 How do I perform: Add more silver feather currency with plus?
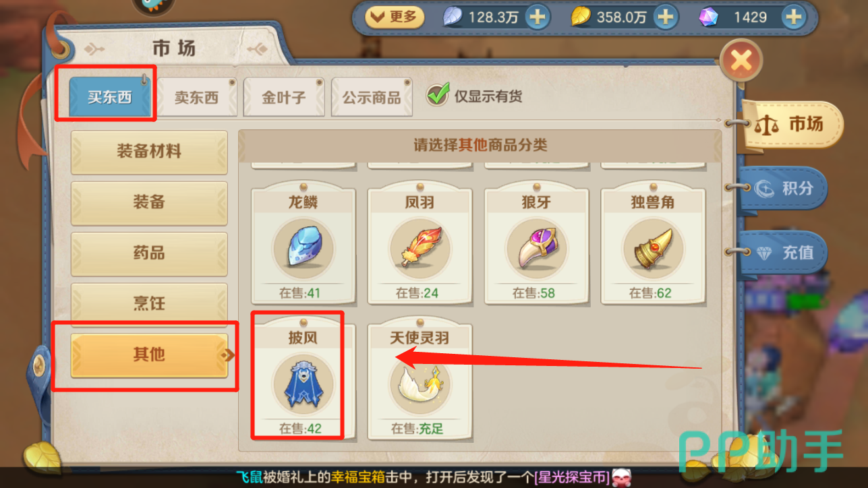(538, 17)
